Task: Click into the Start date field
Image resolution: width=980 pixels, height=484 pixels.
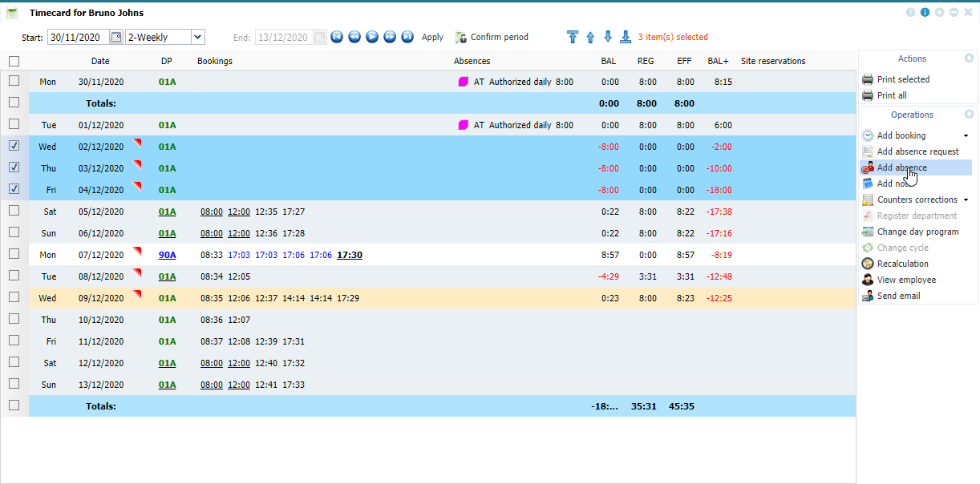Action: point(77,37)
